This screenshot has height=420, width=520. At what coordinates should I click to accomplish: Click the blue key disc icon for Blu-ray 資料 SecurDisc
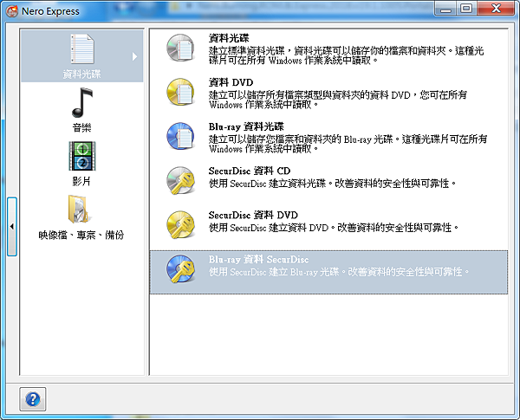(180, 268)
